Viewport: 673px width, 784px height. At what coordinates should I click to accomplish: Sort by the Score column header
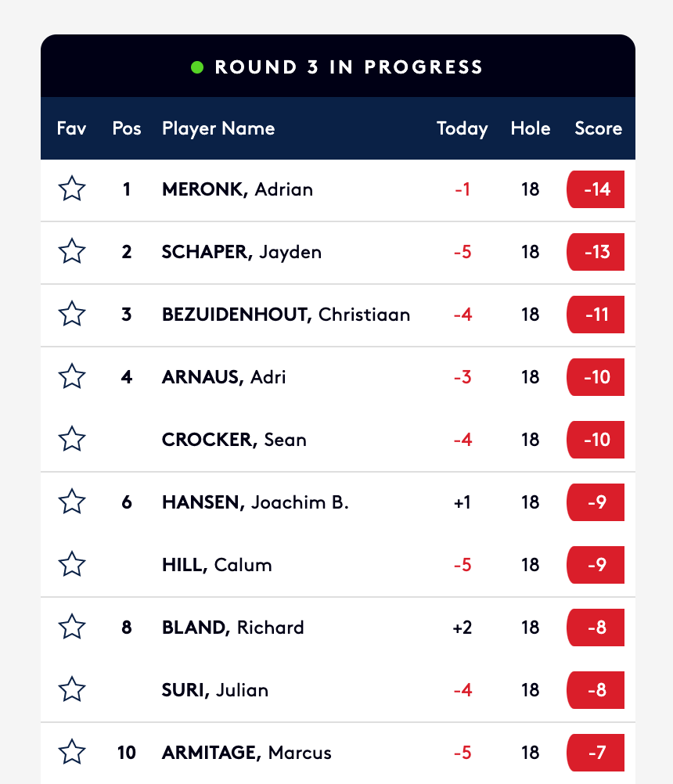pos(598,128)
